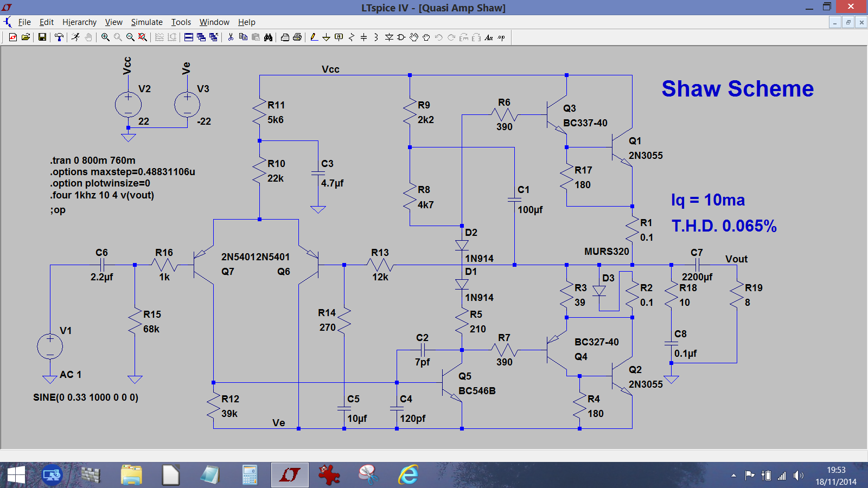Open Internet Explorer from the taskbar
The image size is (868, 488).
coord(408,476)
